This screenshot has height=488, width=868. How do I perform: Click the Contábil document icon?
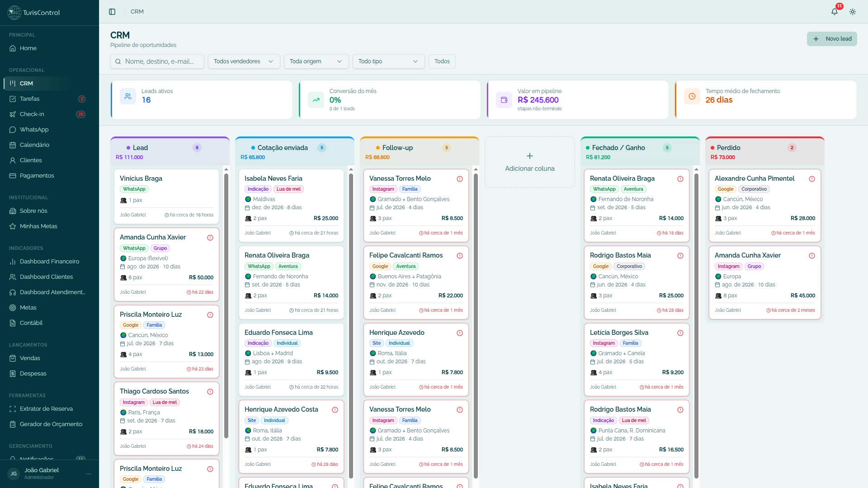(13, 323)
